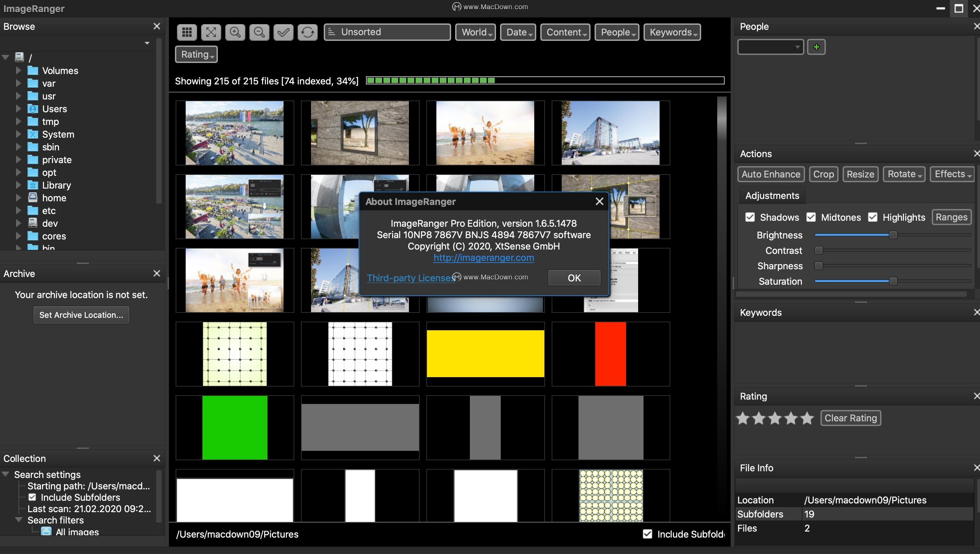
Task: Click the Auto Enhance action icon
Action: click(x=771, y=174)
